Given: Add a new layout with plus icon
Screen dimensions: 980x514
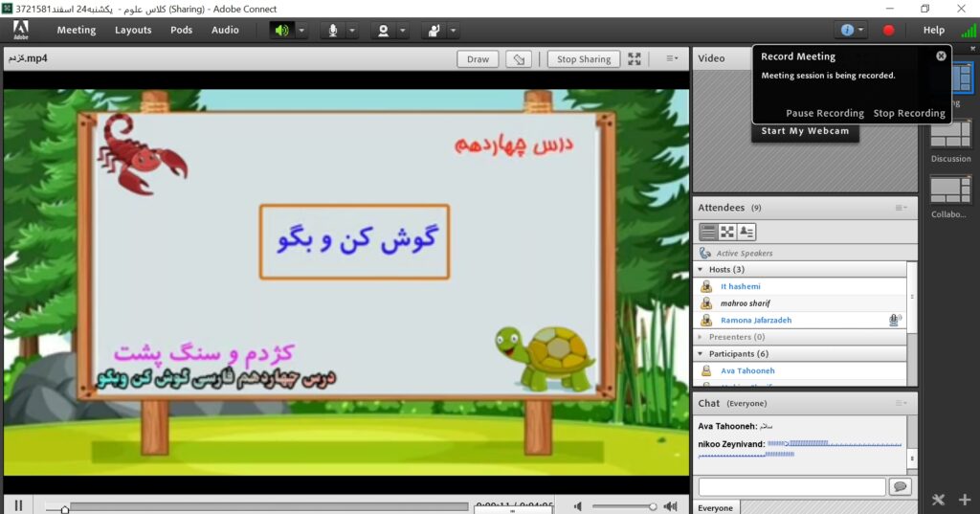Looking at the screenshot, I should [x=965, y=500].
